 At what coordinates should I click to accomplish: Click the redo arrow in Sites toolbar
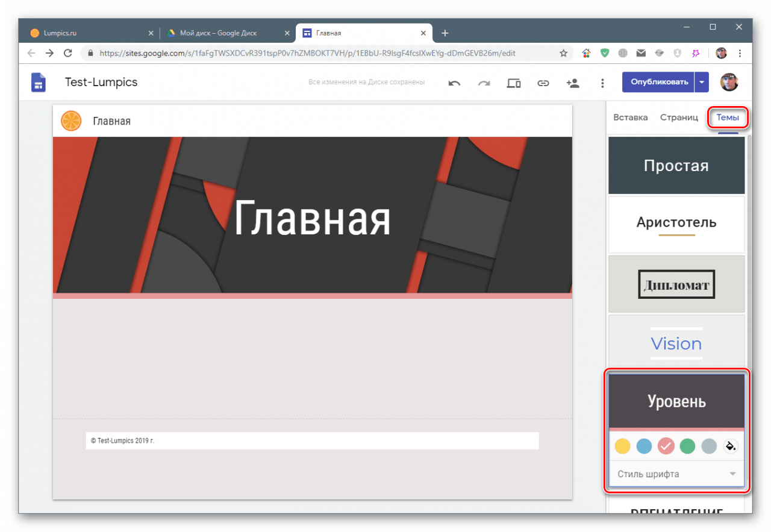coord(484,83)
